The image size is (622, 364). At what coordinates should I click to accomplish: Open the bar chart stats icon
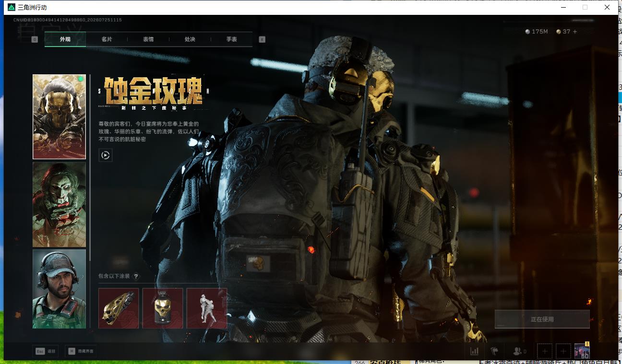[475, 351]
